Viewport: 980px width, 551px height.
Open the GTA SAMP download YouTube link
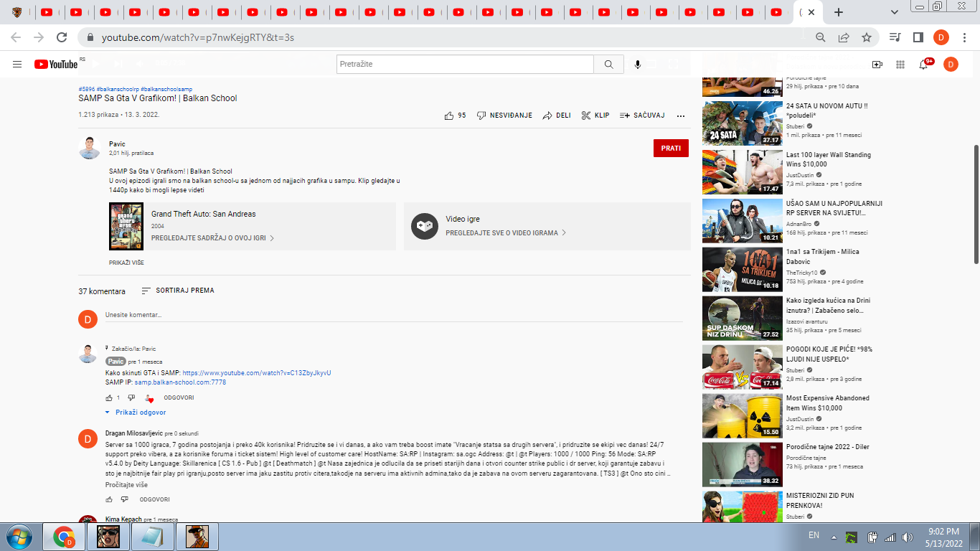(256, 373)
